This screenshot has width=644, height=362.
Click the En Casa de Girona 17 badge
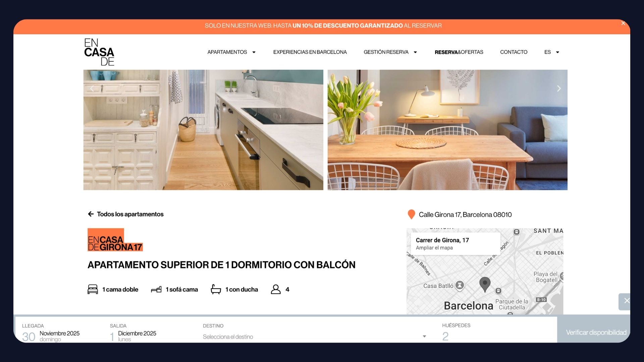tap(115, 240)
